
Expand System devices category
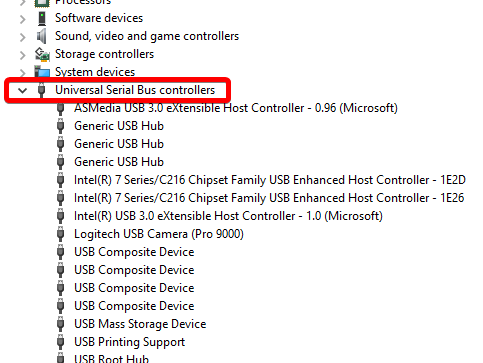click(22, 73)
